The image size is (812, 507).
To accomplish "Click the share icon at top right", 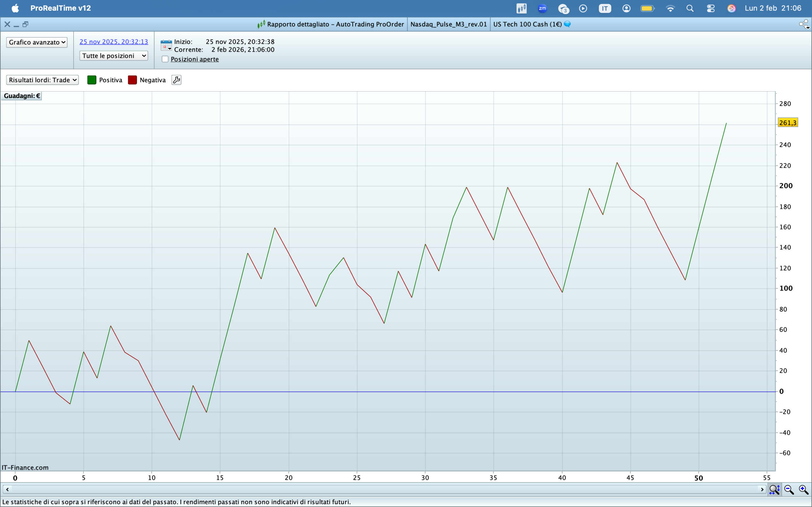I will (804, 24).
